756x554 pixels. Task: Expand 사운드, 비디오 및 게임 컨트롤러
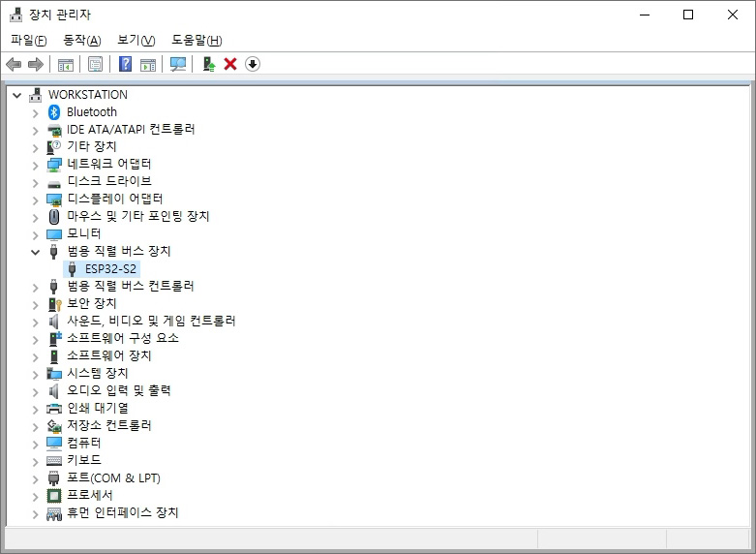(x=35, y=323)
